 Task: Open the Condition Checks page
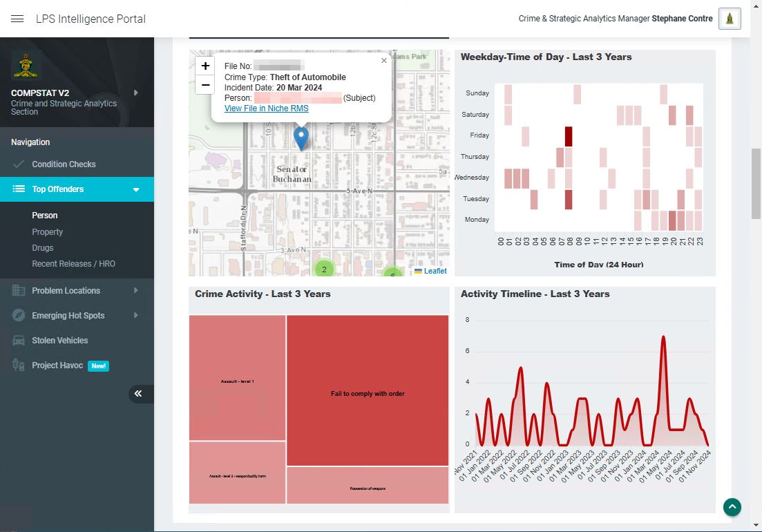tap(64, 164)
